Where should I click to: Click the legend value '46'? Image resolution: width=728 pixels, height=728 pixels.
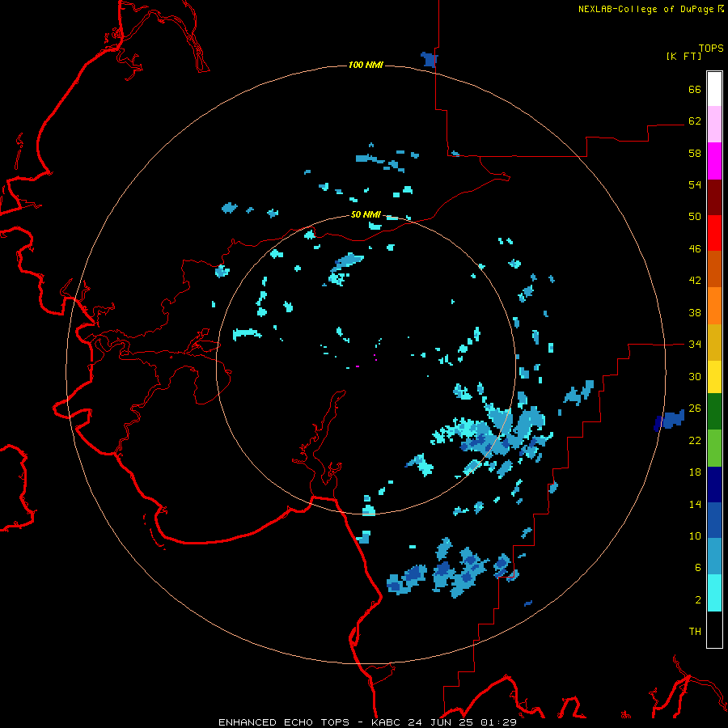click(695, 249)
